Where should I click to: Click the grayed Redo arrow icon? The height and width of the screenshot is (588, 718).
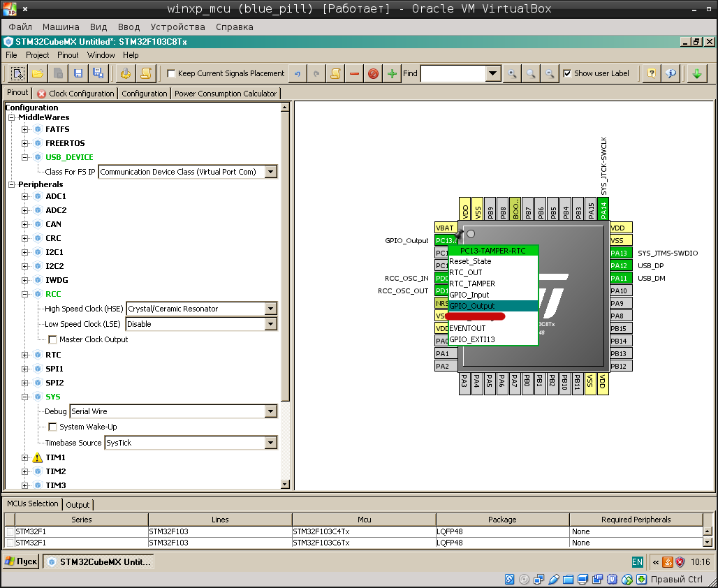[x=316, y=73]
